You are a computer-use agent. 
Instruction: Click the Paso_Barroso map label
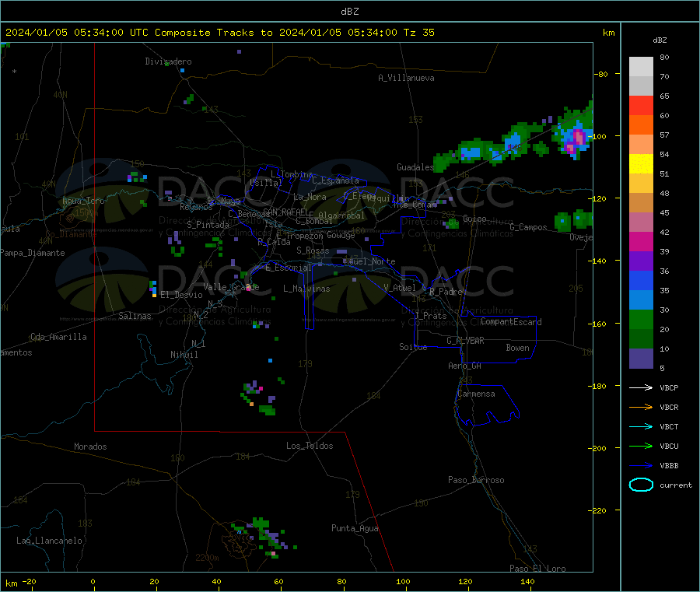point(476,480)
